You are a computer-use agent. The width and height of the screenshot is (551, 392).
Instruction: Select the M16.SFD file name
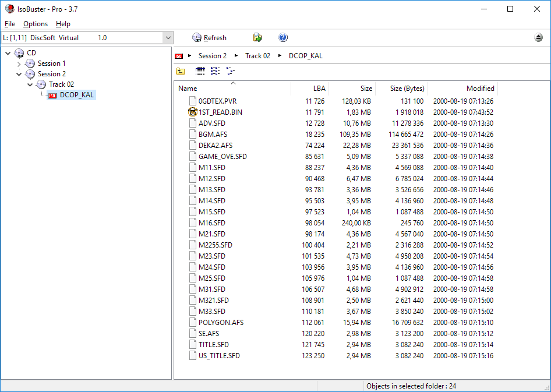coord(212,223)
